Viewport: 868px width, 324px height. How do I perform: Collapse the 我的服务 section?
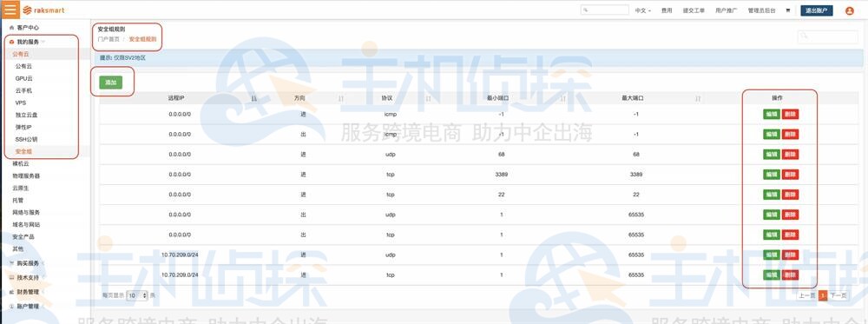point(43,42)
